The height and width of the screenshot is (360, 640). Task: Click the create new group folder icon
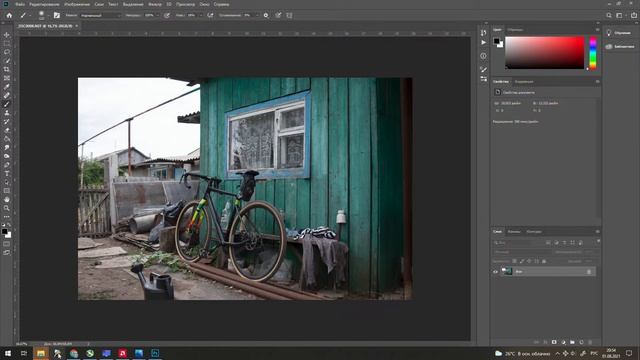pos(572,342)
